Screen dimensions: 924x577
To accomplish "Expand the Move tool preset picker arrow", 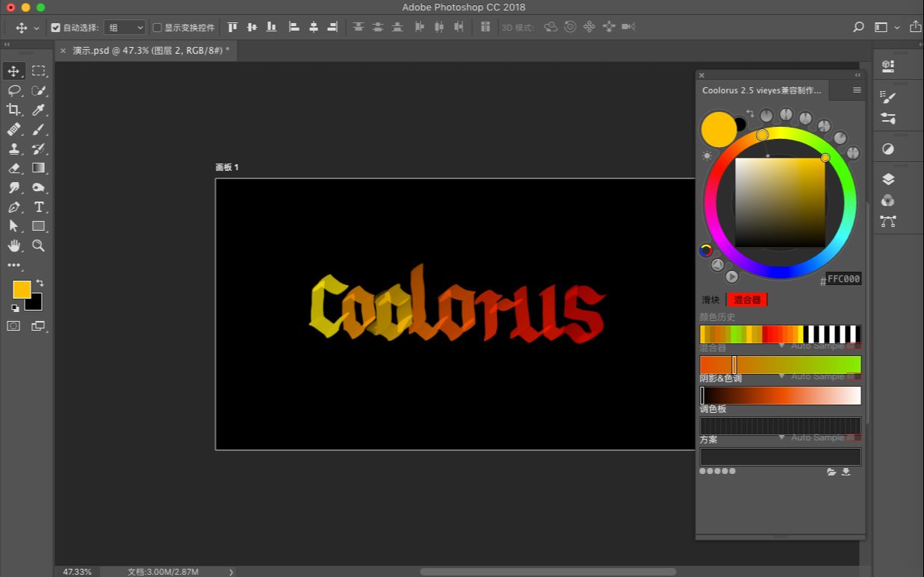I will tap(36, 28).
